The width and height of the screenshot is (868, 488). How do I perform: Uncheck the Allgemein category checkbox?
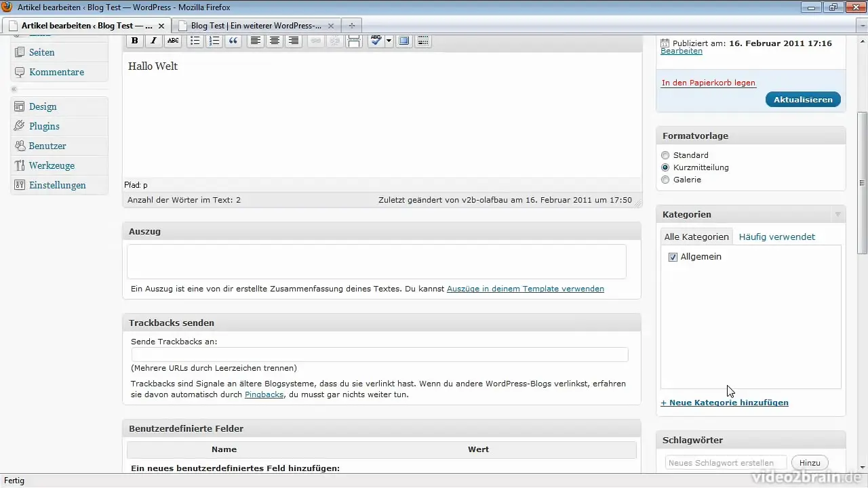click(x=673, y=257)
